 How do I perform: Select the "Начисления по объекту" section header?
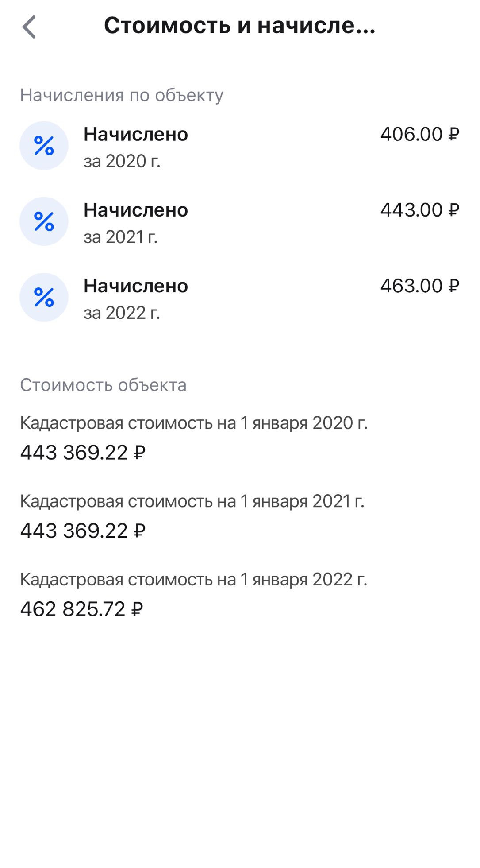122,95
